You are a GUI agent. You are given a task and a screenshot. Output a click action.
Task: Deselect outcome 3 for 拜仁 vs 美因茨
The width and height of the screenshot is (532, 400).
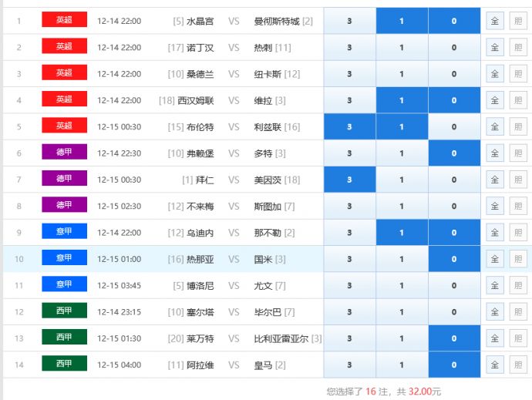tap(349, 180)
